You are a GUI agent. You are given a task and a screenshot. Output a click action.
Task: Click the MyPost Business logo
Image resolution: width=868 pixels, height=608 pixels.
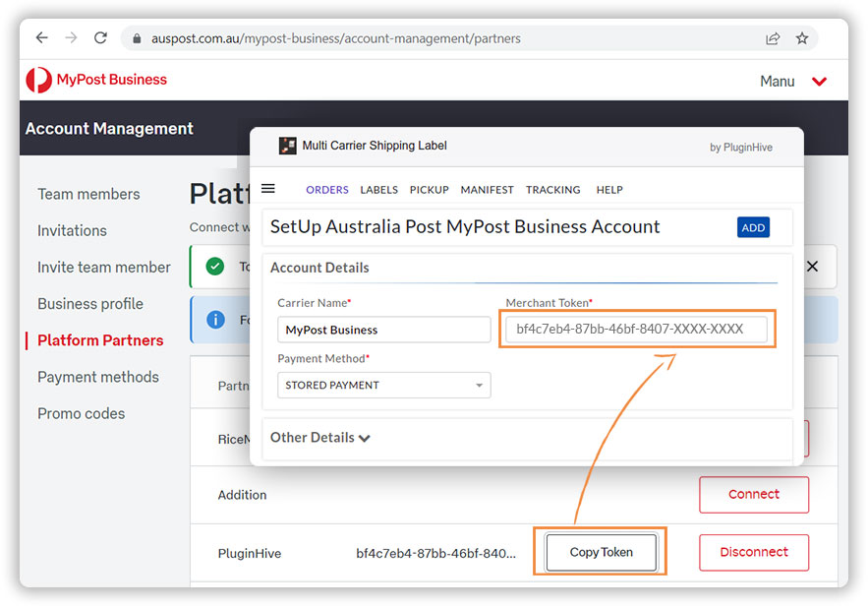pyautogui.click(x=96, y=80)
